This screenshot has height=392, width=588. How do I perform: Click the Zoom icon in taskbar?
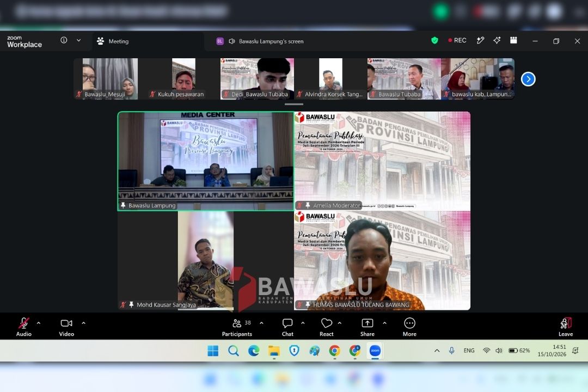375,351
